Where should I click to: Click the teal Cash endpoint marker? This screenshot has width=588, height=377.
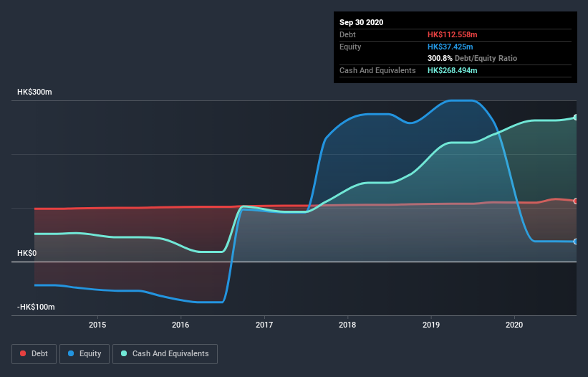[576, 118]
